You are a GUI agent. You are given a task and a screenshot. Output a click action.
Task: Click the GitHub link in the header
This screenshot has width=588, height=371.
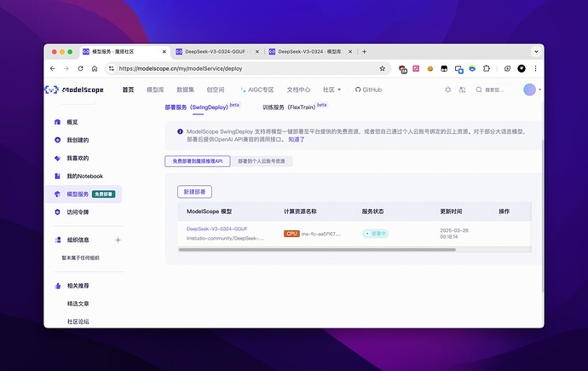tap(368, 90)
